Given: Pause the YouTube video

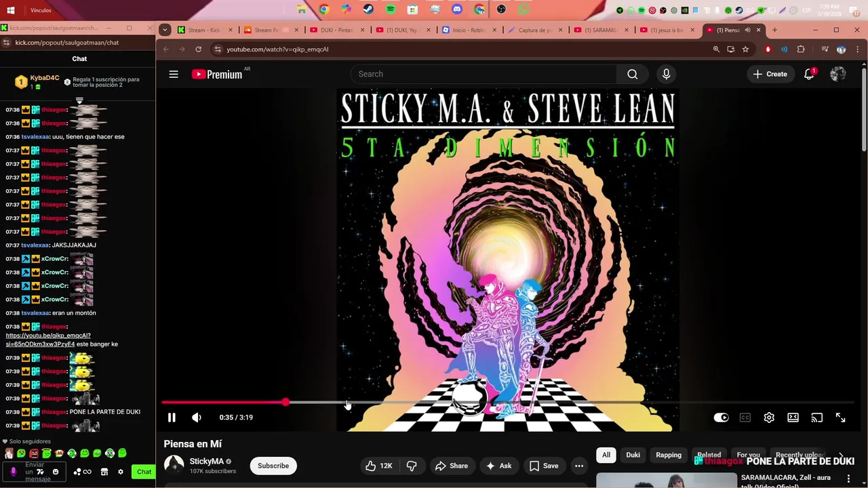Looking at the screenshot, I should 172,418.
